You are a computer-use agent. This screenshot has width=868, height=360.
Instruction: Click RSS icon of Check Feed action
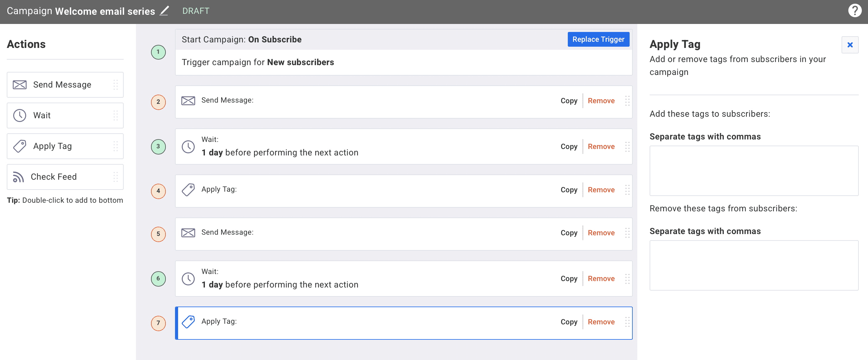pyautogui.click(x=18, y=177)
